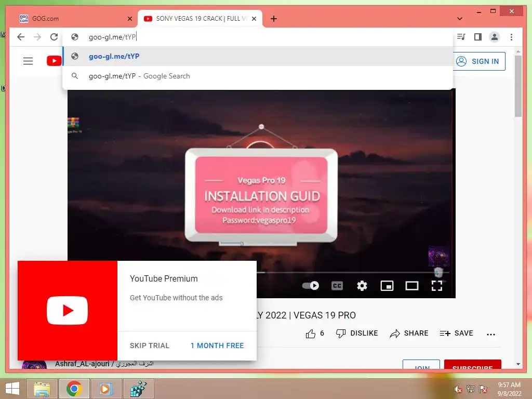Open the cube app taskbar icon

pos(138,389)
